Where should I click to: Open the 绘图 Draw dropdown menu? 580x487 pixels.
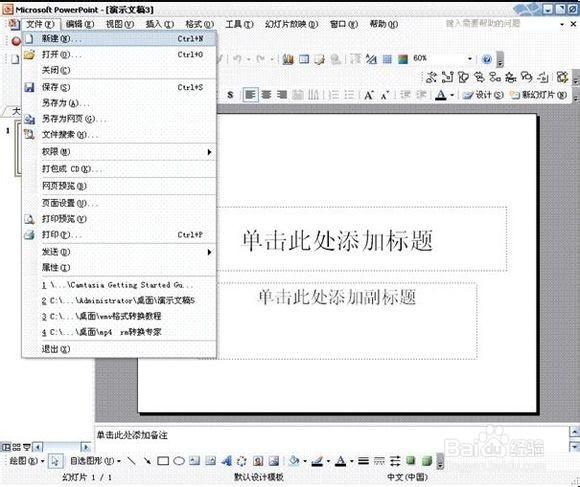coord(27,461)
